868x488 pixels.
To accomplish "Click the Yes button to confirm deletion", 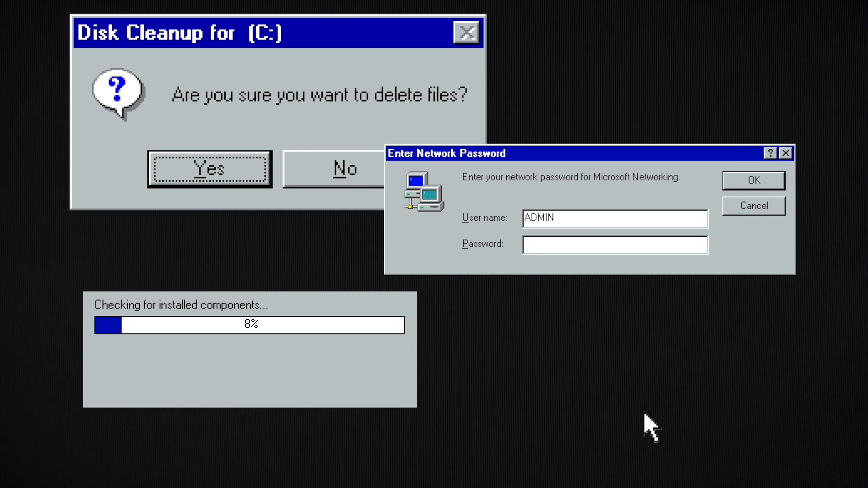I will (209, 169).
